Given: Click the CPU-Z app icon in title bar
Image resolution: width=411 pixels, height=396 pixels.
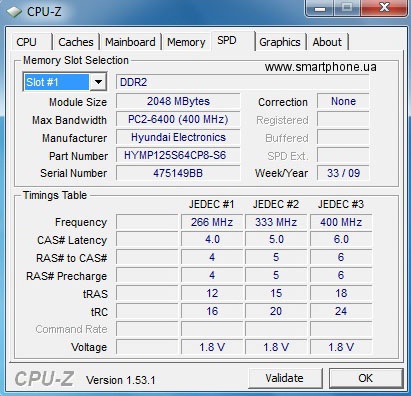Looking at the screenshot, I should (14, 12).
